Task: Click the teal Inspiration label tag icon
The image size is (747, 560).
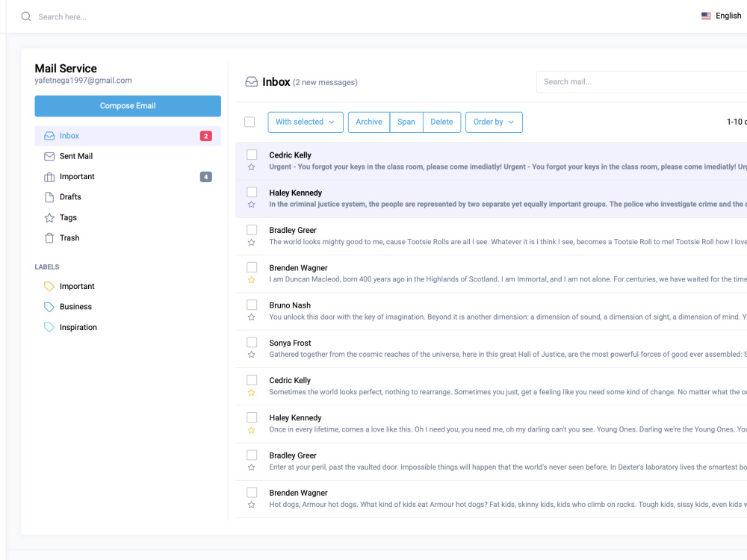Action: [49, 327]
